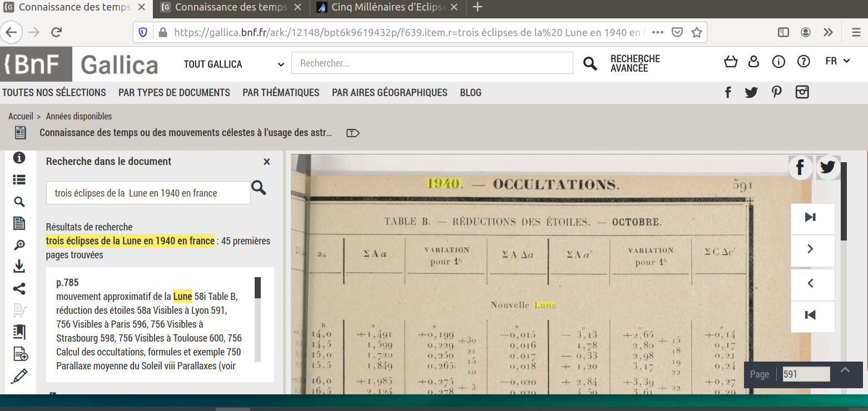Click the share icon in left sidebar
The image size is (868, 411).
(x=19, y=289)
